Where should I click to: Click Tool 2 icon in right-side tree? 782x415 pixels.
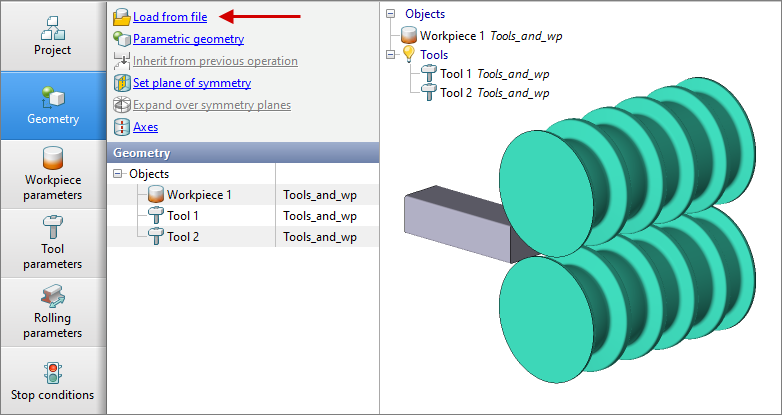click(429, 93)
